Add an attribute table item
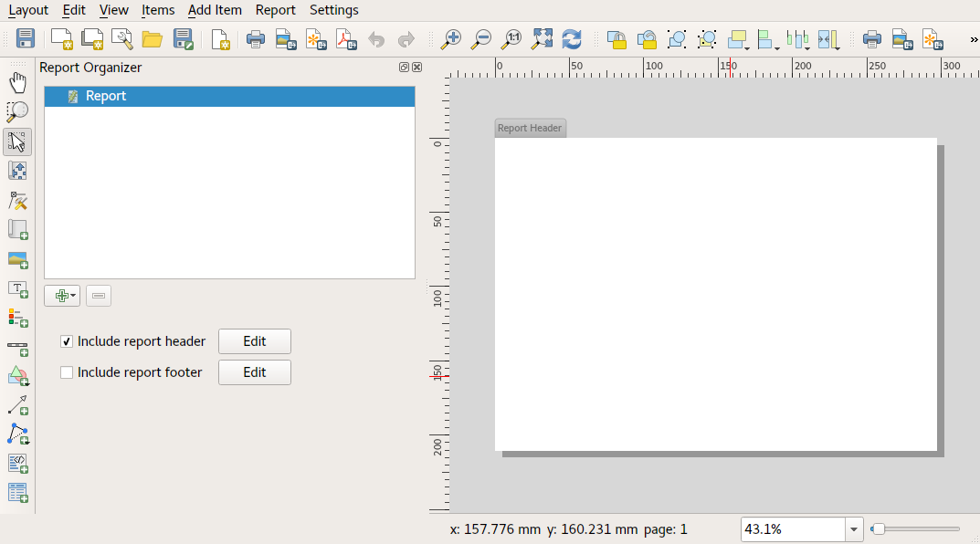The image size is (980, 544). pos(17,493)
